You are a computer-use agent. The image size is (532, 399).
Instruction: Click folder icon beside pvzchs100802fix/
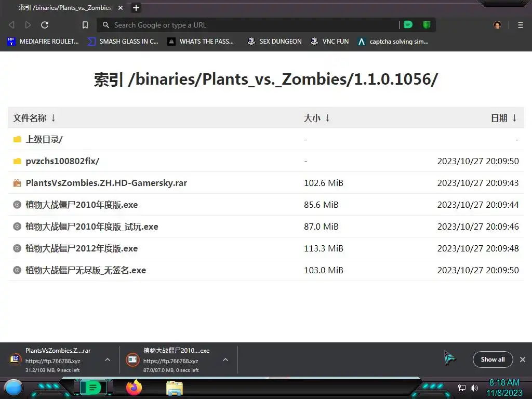pos(17,161)
